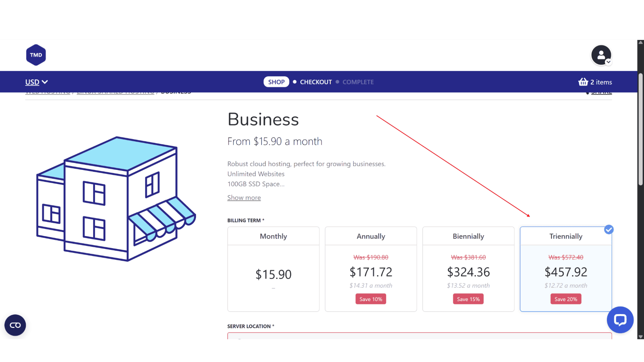Click the 'Was $572.40' strikethrough price
This screenshot has width=644, height=362.
click(x=566, y=257)
